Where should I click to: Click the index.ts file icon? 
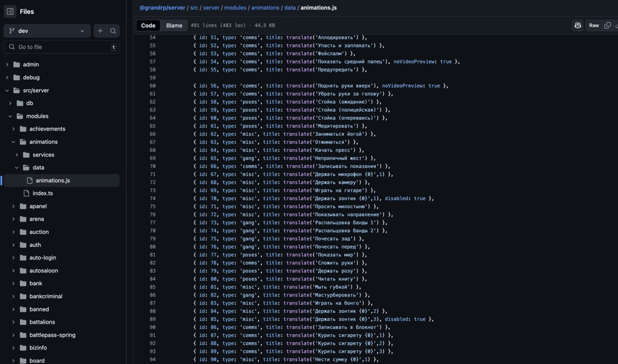tap(26, 193)
